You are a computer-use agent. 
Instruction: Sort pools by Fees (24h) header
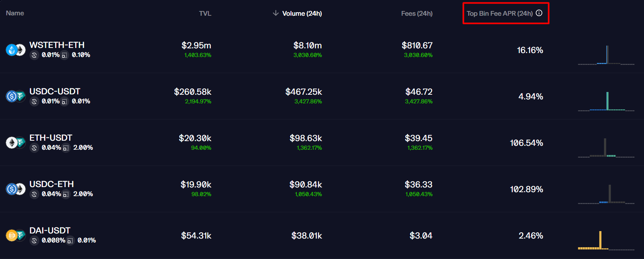(417, 13)
